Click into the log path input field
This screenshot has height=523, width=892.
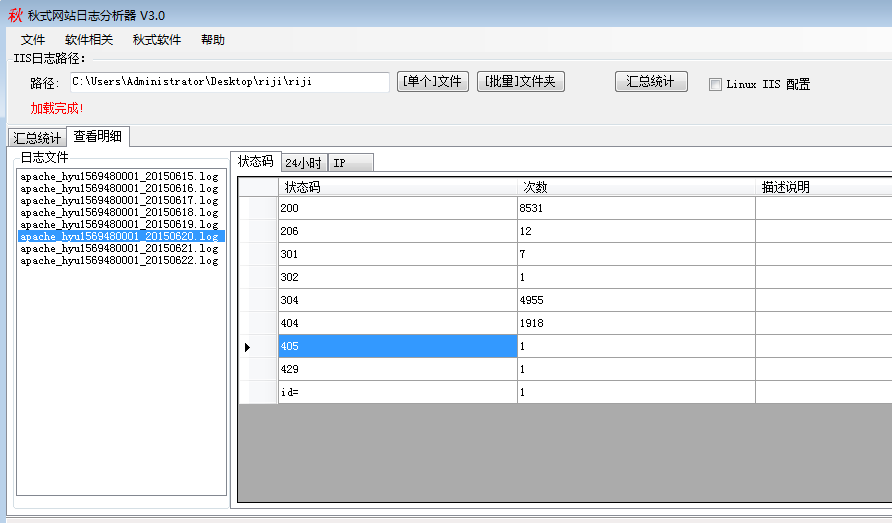(228, 82)
